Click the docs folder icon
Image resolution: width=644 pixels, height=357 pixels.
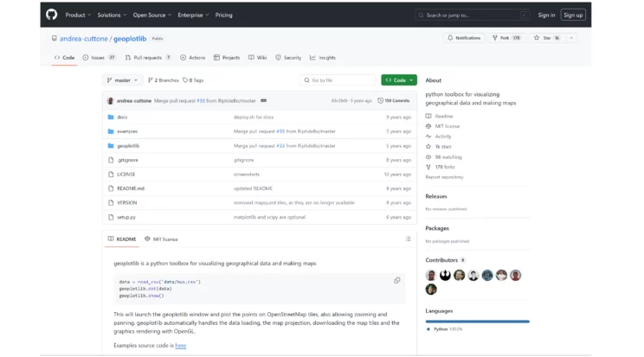click(111, 117)
